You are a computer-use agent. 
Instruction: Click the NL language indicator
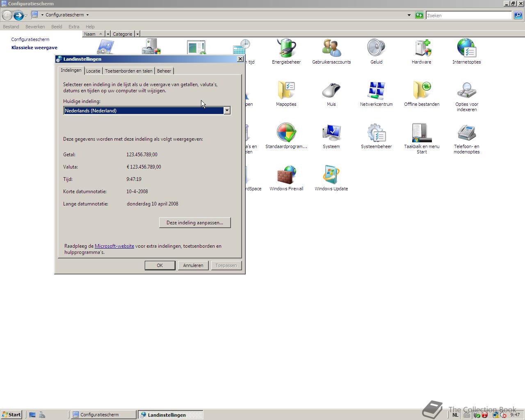tap(455, 415)
